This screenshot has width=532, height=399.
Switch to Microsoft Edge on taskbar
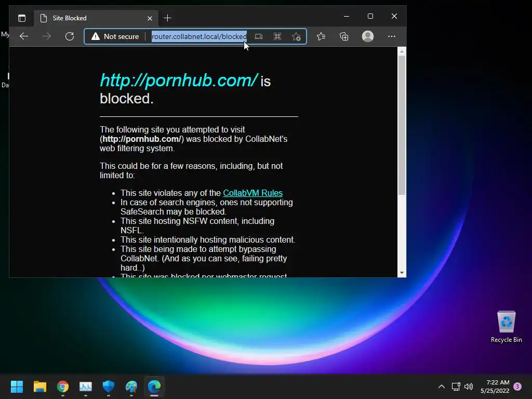coord(154,387)
